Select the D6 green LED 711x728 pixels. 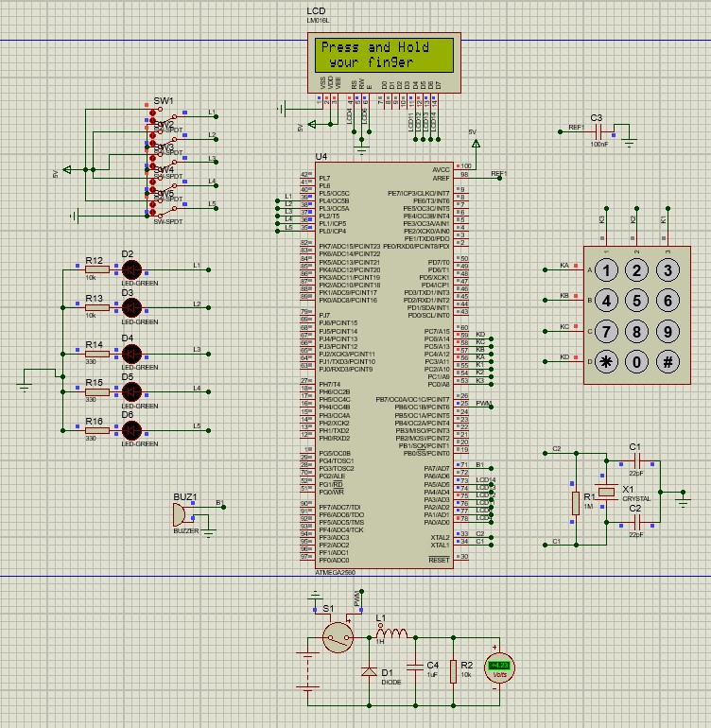[x=132, y=428]
